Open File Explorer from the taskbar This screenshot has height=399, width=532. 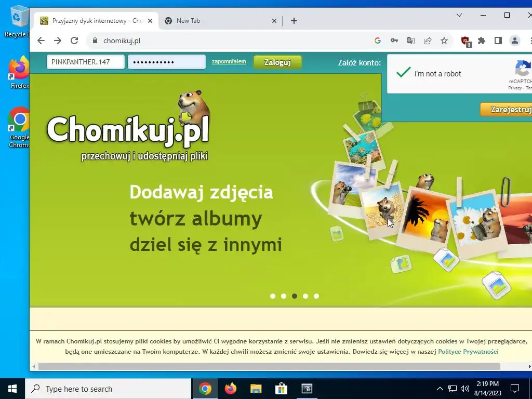[256, 389]
